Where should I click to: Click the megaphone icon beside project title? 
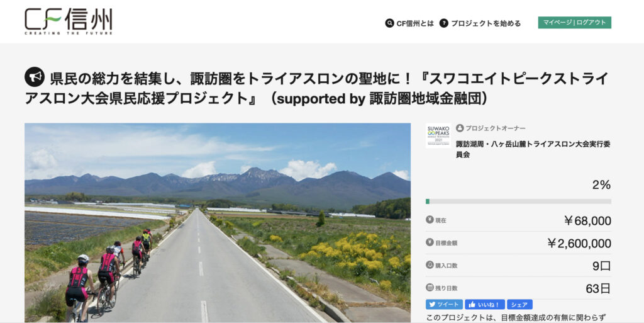pyautogui.click(x=35, y=77)
